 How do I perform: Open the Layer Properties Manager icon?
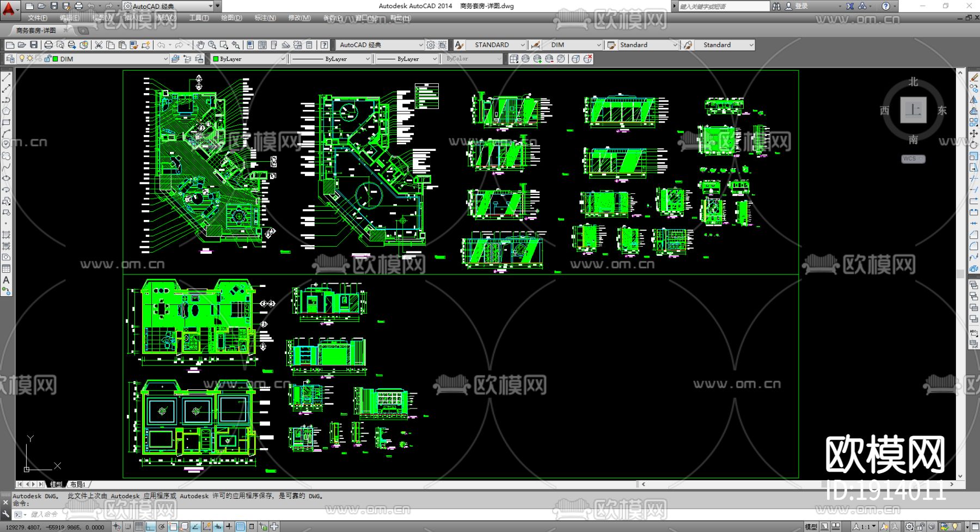pyautogui.click(x=10, y=59)
